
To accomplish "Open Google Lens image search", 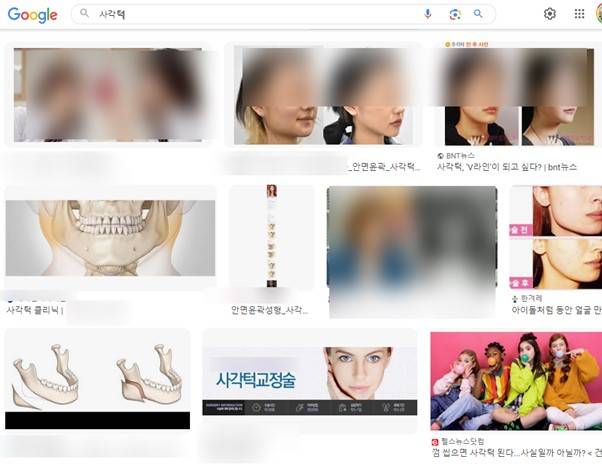I will [455, 14].
